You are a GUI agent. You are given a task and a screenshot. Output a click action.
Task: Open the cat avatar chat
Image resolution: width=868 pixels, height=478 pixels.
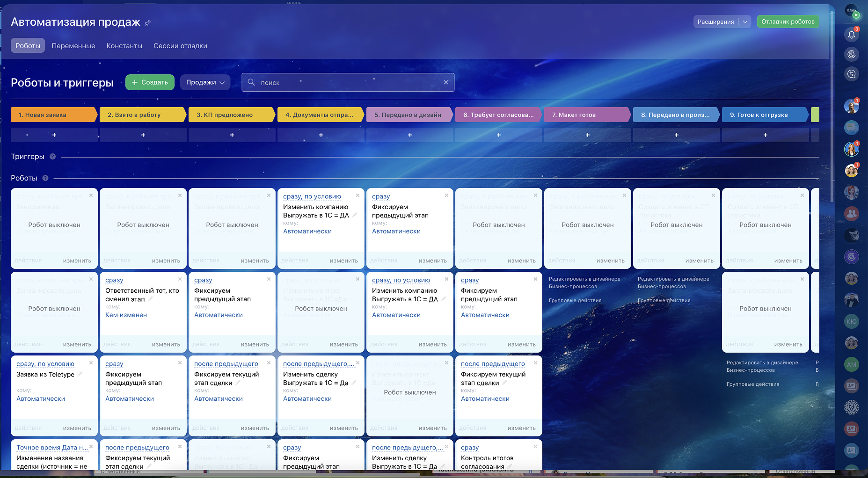point(852,235)
